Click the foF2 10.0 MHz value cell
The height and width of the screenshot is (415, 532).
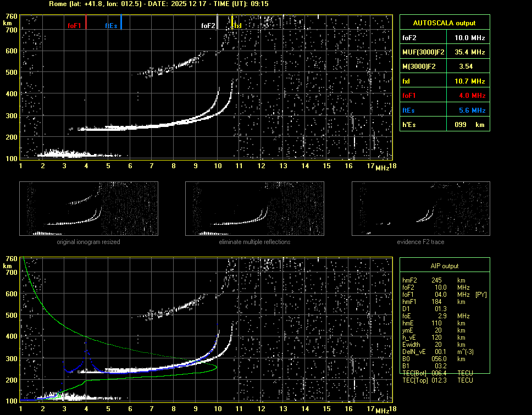(x=469, y=37)
